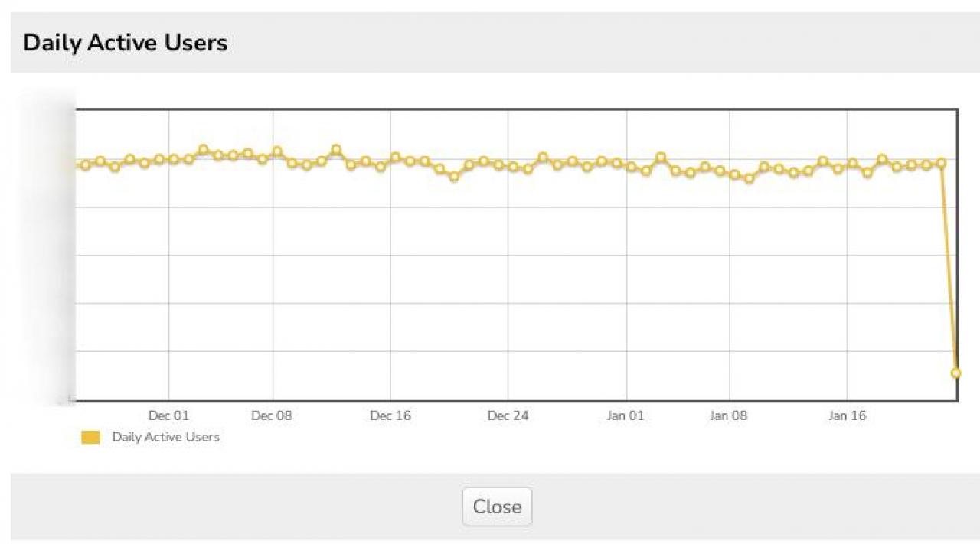Select the last data point before the drop

(941, 163)
